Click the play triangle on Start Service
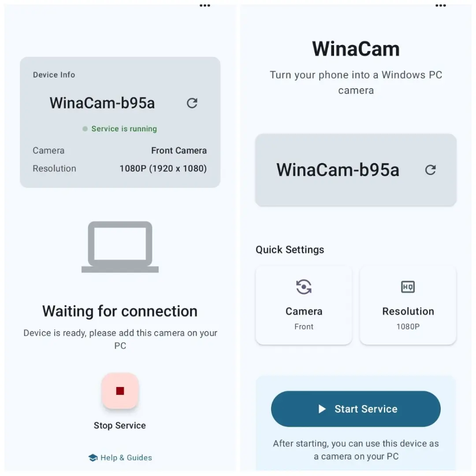476x476 pixels. click(322, 409)
